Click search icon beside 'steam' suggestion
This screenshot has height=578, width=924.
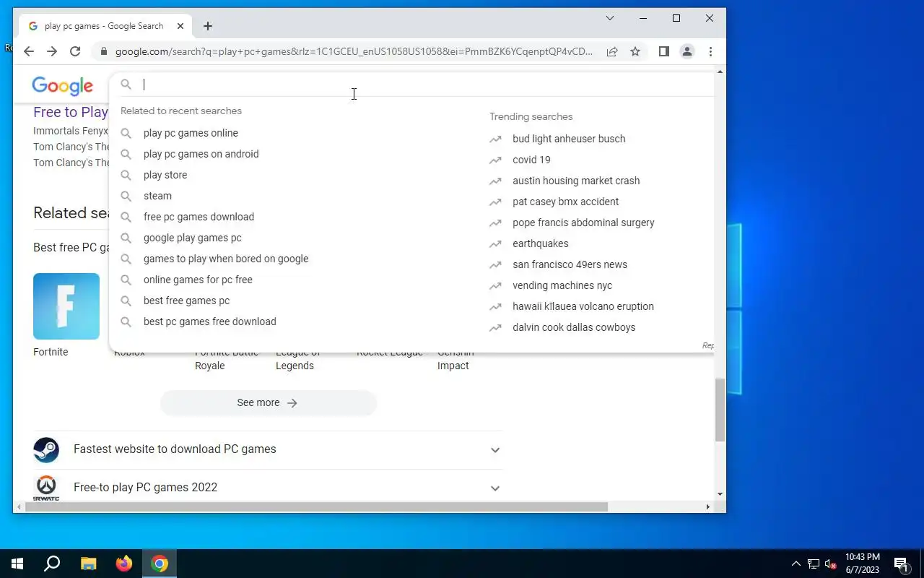tap(126, 196)
